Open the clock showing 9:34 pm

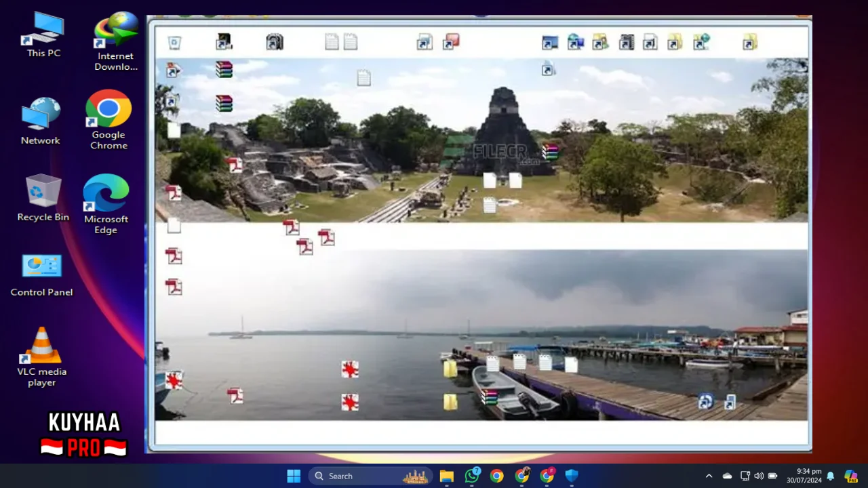click(x=804, y=476)
